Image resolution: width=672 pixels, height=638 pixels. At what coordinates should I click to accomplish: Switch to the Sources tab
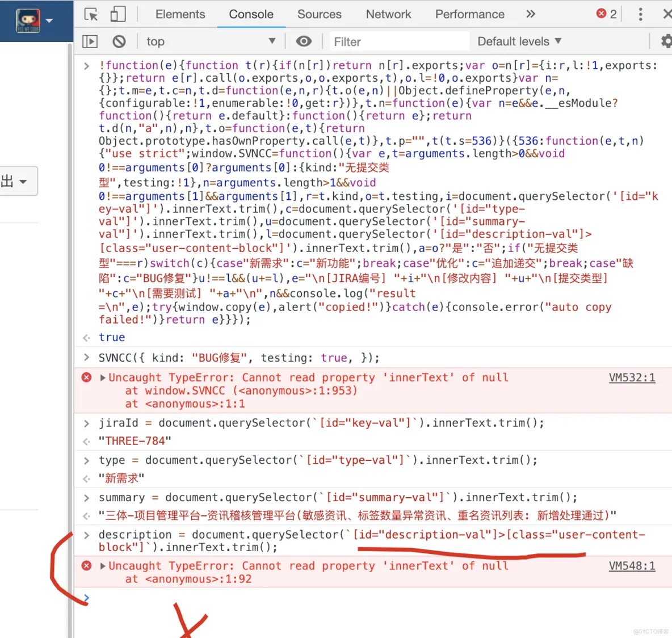tap(320, 14)
